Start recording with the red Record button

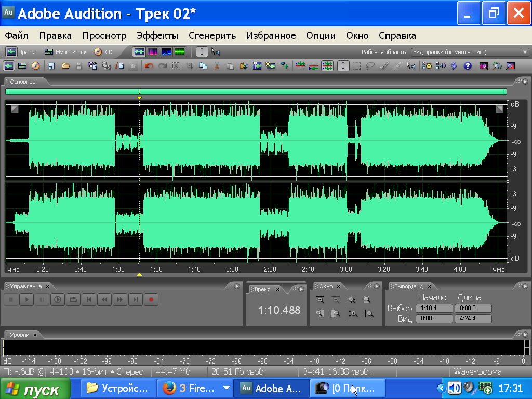(151, 300)
